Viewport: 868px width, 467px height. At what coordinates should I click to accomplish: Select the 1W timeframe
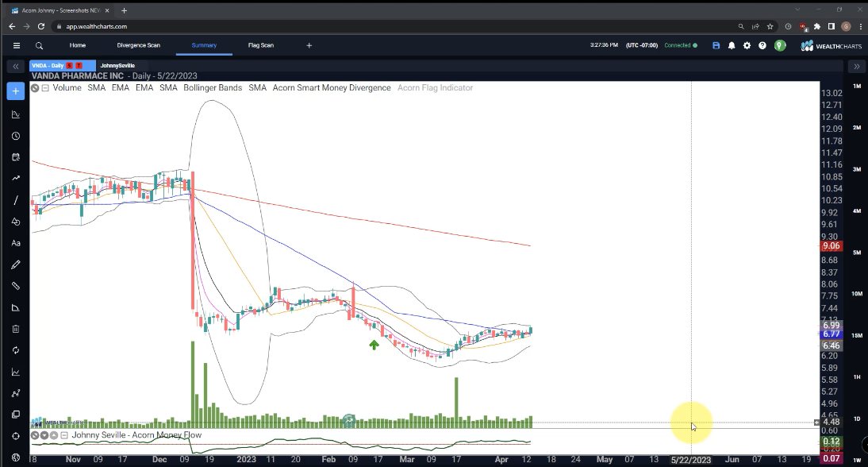click(x=857, y=461)
